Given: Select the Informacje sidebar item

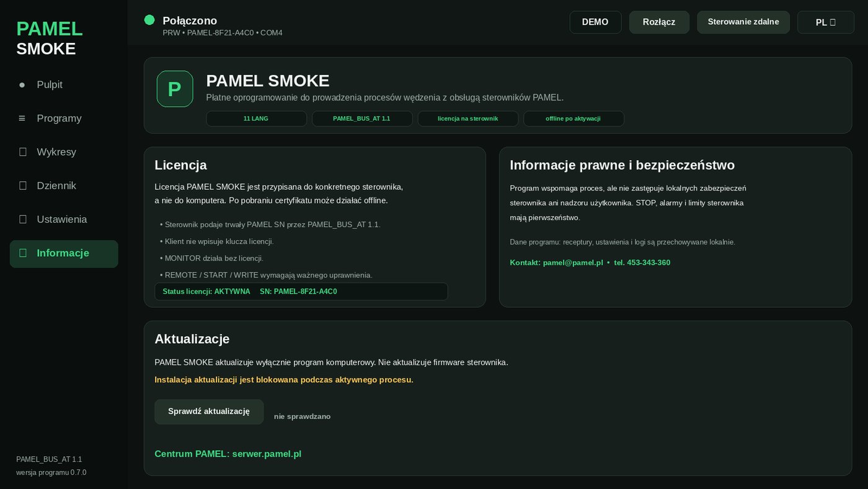Looking at the screenshot, I should [x=64, y=253].
